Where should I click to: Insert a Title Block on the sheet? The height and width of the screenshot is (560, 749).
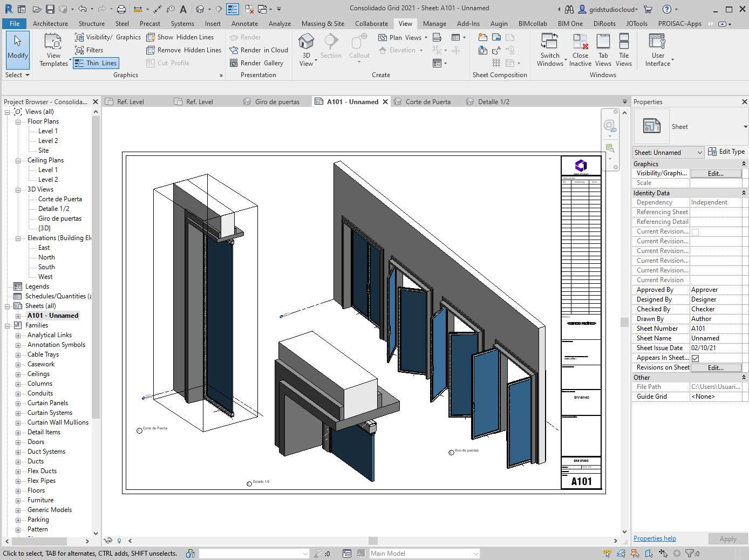point(496,37)
